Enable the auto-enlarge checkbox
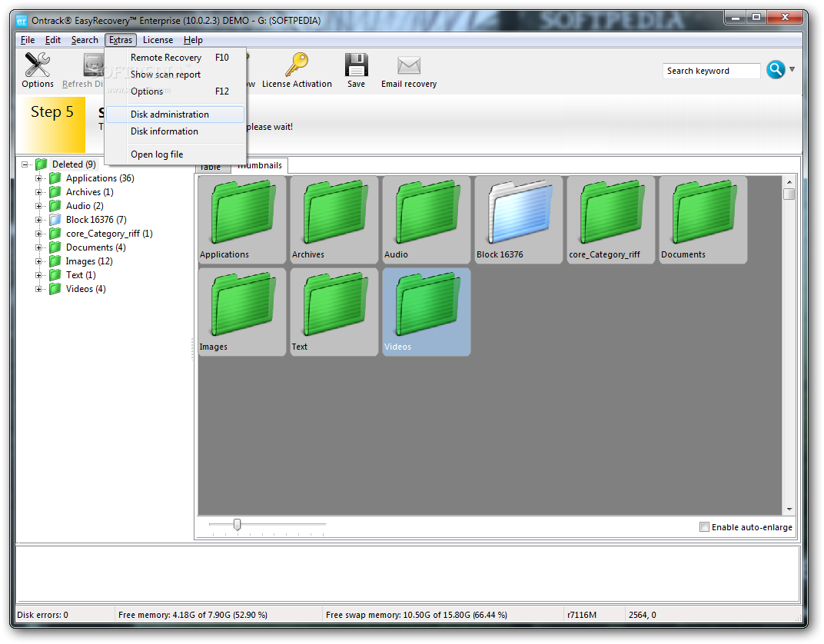Screen dimensions: 824x644 [x=704, y=527]
